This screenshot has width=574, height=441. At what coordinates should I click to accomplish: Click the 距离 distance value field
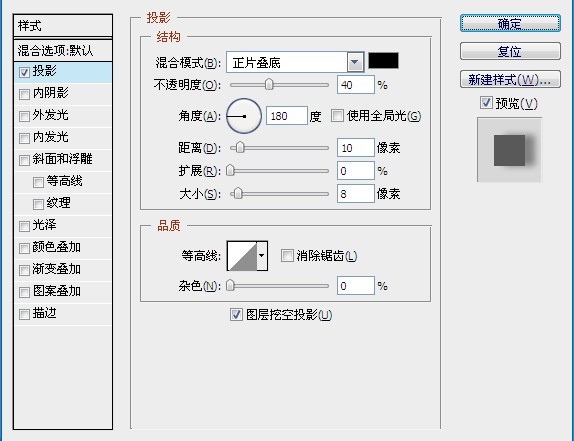pyautogui.click(x=355, y=148)
